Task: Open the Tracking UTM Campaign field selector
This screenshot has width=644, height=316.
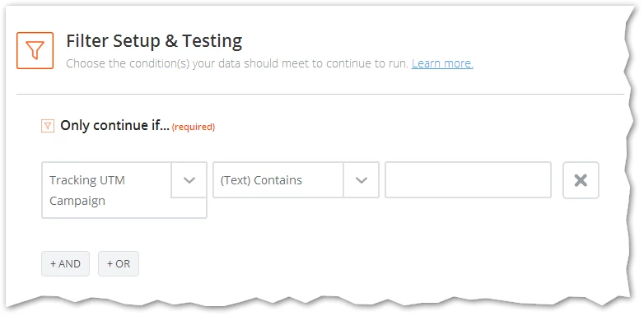Action: point(124,190)
